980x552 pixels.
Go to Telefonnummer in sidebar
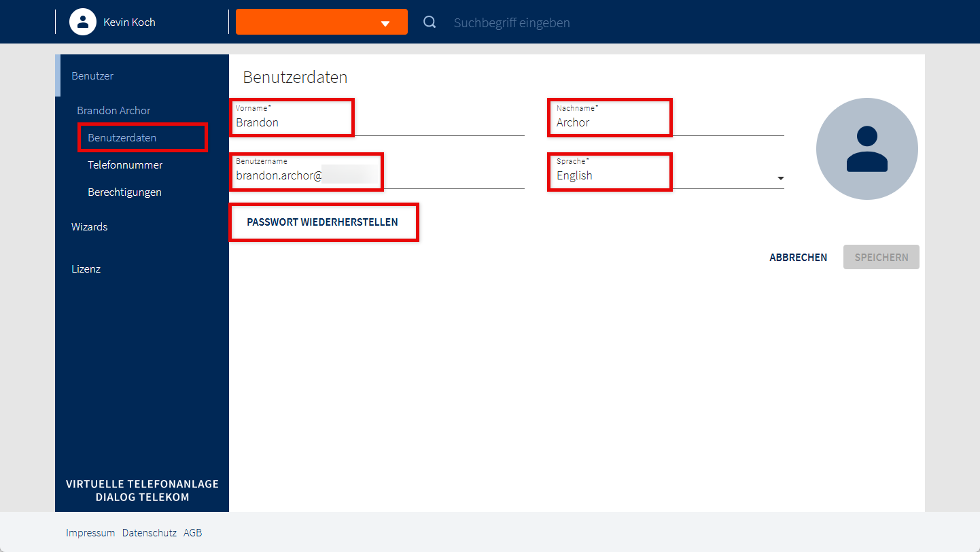pyautogui.click(x=125, y=165)
